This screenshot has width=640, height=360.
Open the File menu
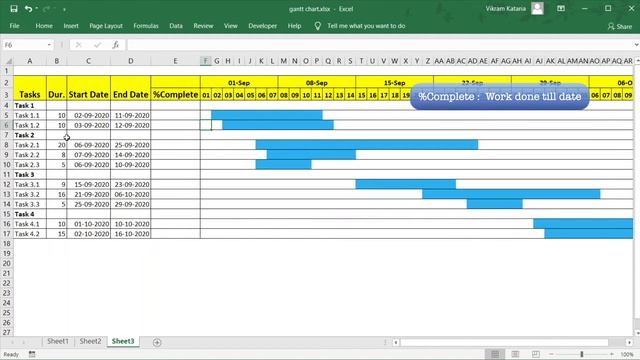tap(14, 26)
